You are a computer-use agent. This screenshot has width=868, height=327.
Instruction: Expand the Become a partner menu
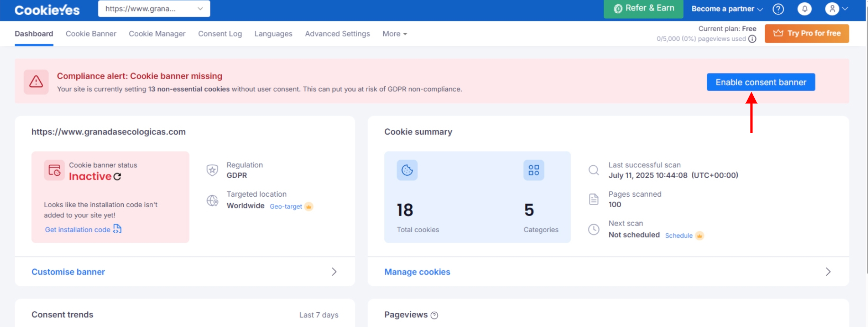(x=727, y=9)
